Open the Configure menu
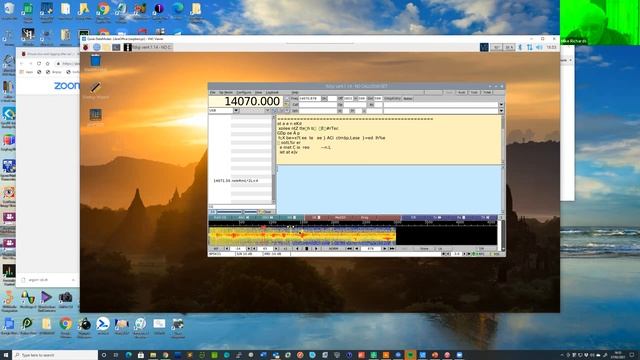The width and height of the screenshot is (640, 360). pyautogui.click(x=244, y=93)
